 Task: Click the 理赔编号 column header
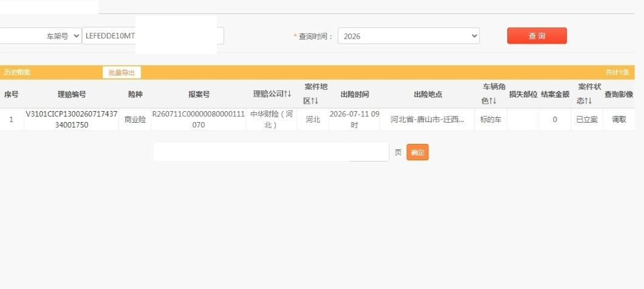coord(72,94)
